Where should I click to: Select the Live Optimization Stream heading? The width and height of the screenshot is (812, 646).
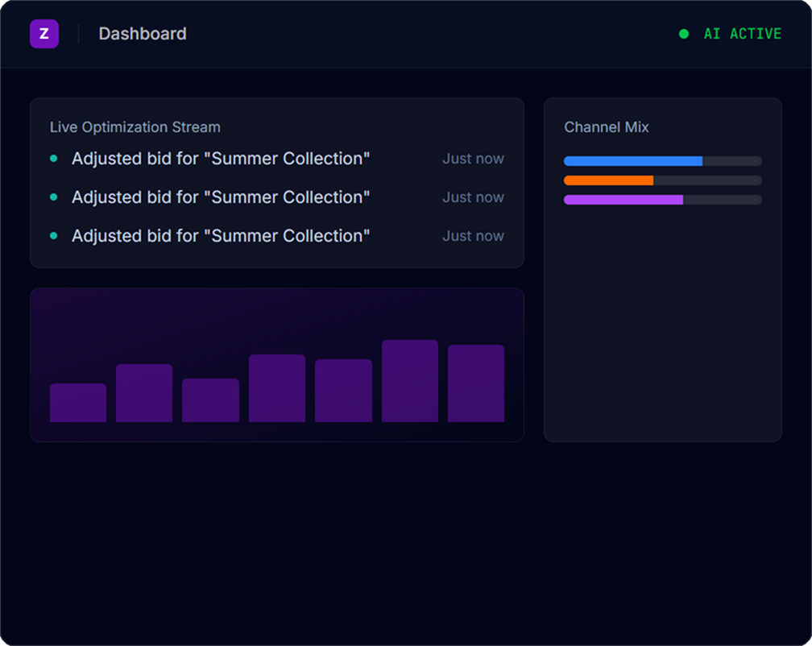[x=135, y=126]
